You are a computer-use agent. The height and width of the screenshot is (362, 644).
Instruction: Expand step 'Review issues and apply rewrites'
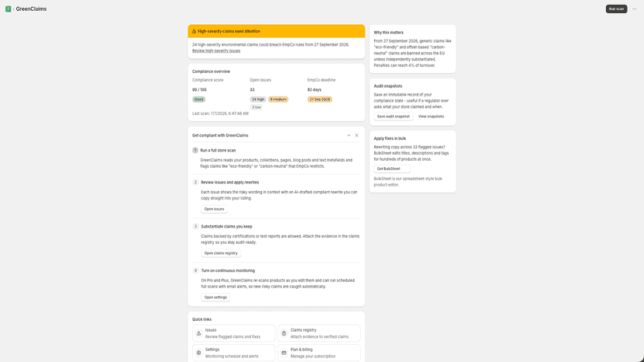point(230,183)
